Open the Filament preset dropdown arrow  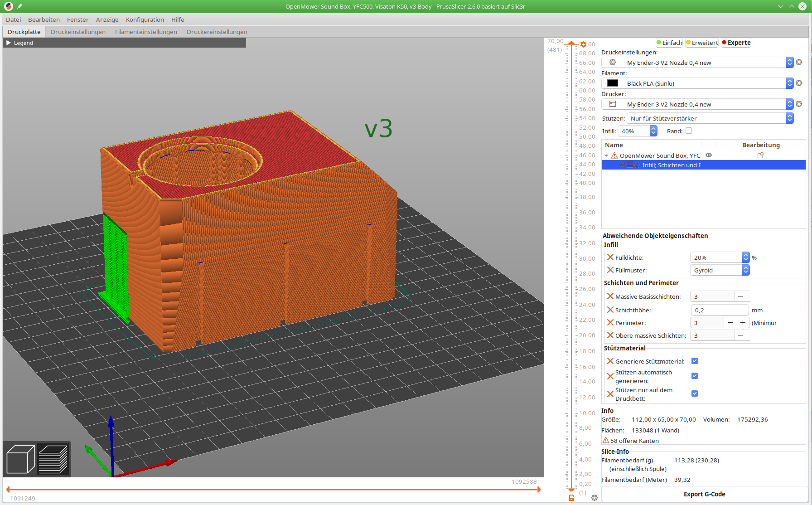(790, 83)
